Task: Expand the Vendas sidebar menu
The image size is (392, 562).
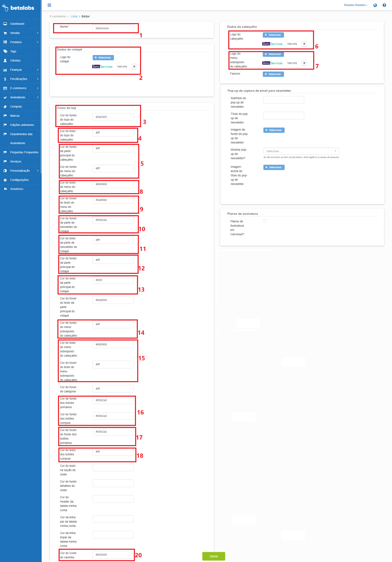Action: point(15,33)
